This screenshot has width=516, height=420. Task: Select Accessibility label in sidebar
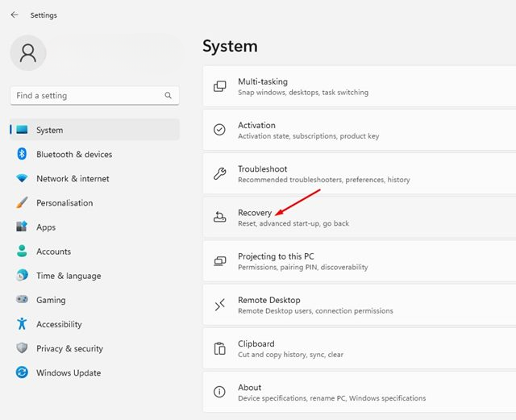coord(59,325)
